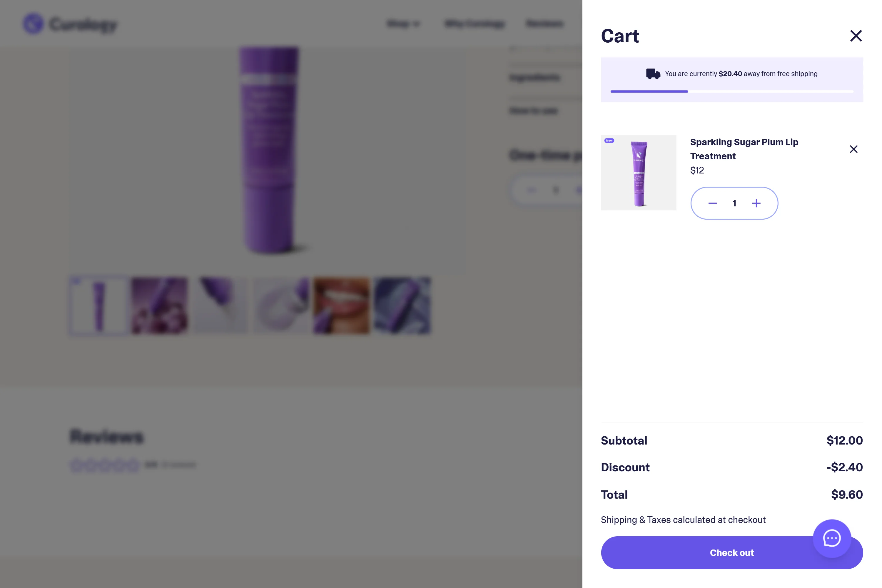Image resolution: width=882 pixels, height=588 pixels.
Task: Expand the Ingredients section
Action: tap(534, 78)
